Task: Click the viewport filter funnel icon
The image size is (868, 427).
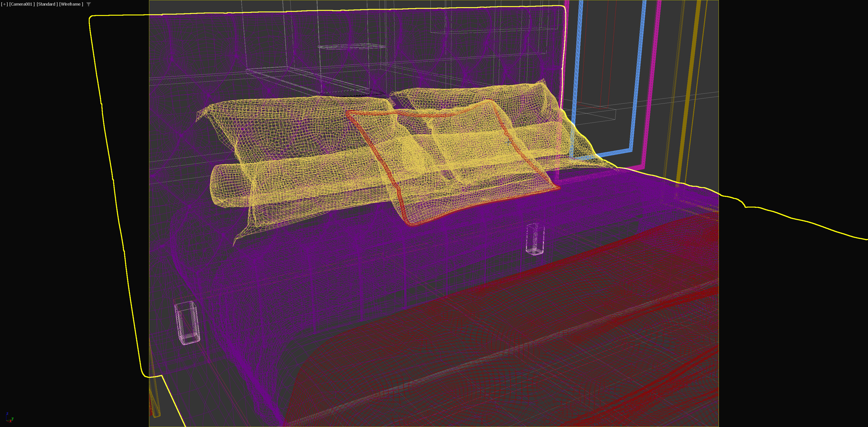Action: point(89,4)
